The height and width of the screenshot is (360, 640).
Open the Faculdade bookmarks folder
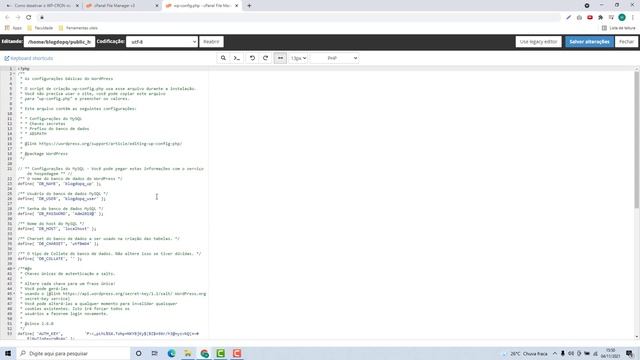tap(40, 28)
